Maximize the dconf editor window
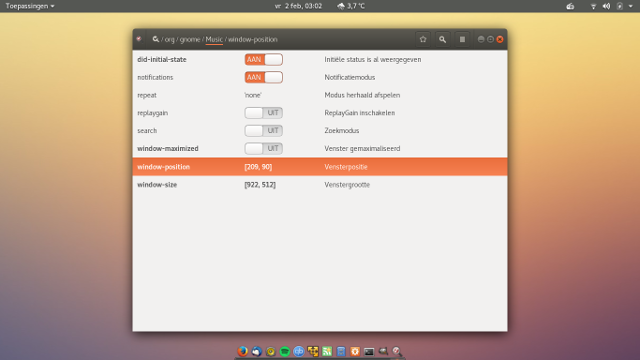Image resolution: width=640 pixels, height=360 pixels. click(490, 39)
